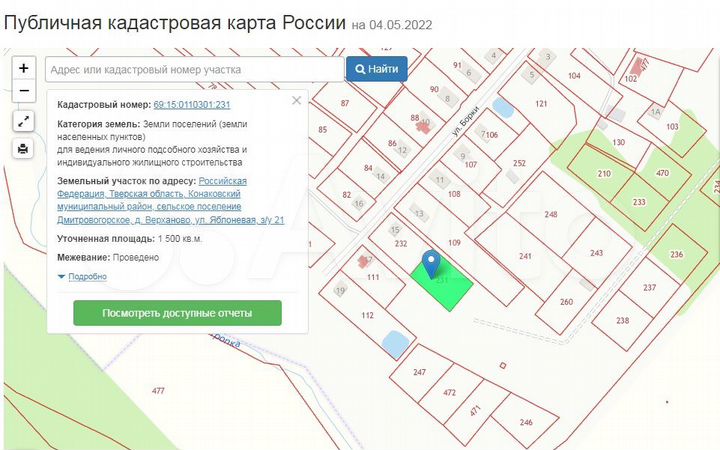Zoom out the map with minus button

23,90
